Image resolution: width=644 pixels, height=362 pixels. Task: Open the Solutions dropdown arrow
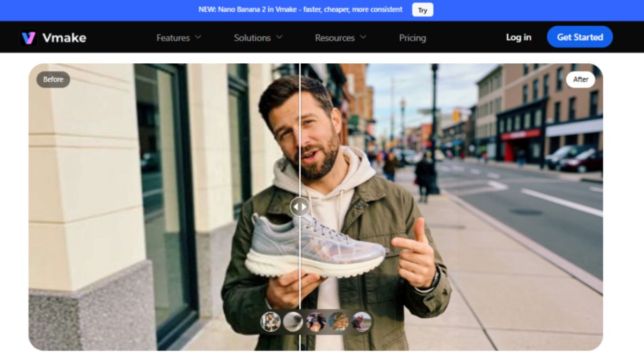(x=279, y=37)
